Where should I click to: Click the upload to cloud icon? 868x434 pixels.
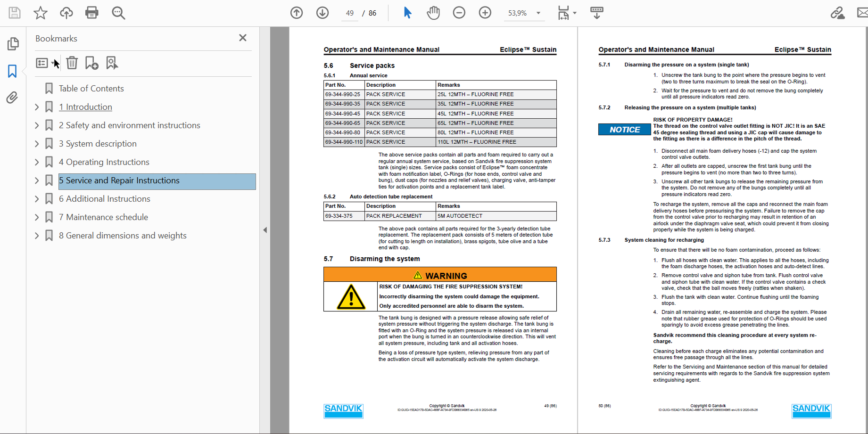pyautogui.click(x=66, y=13)
